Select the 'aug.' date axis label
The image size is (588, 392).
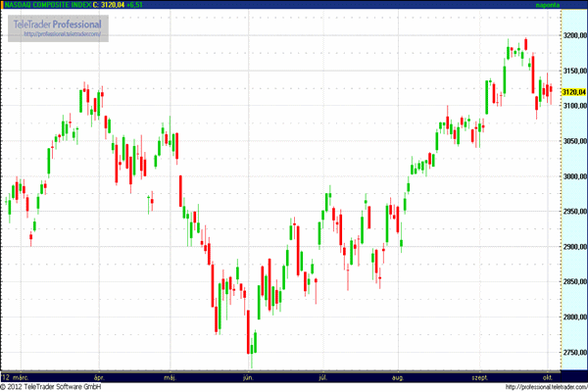pyautogui.click(x=398, y=375)
